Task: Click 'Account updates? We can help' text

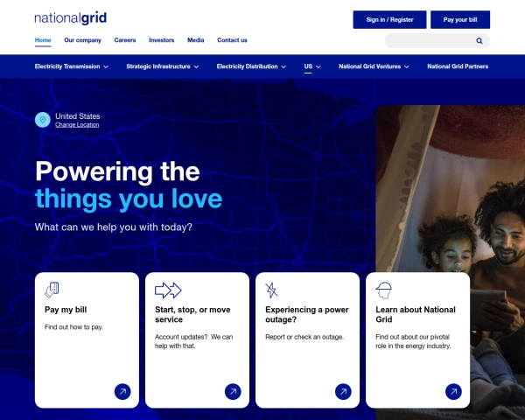Action: 194,341
